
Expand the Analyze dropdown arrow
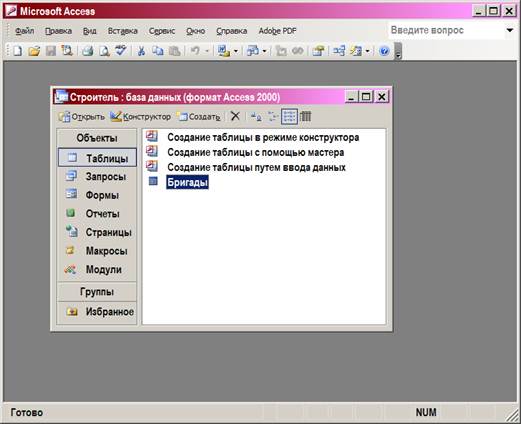pyautogui.click(x=264, y=51)
